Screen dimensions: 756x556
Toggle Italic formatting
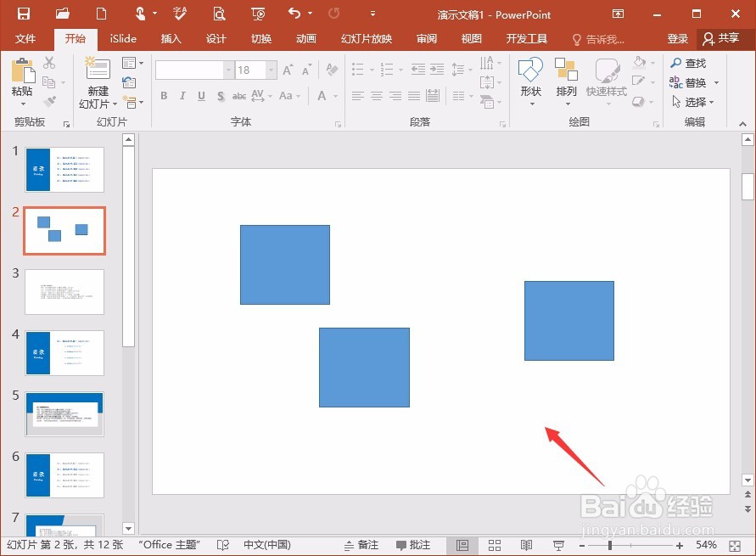182,96
